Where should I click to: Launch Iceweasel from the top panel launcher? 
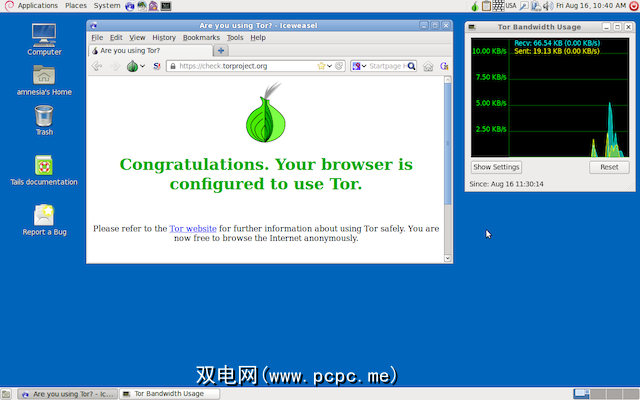[130, 6]
